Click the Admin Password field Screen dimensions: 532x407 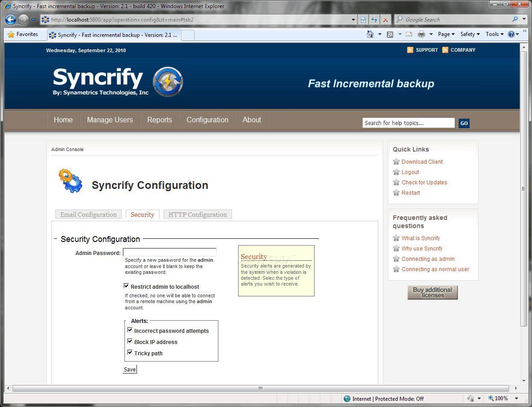[x=170, y=252]
